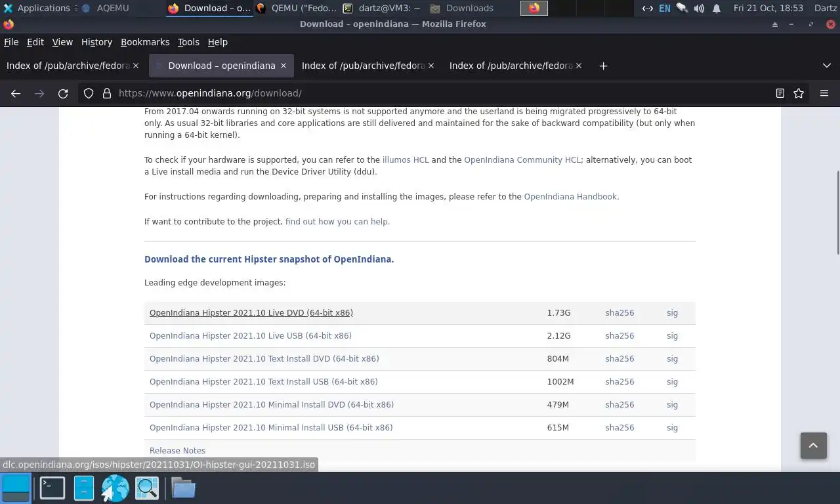840x504 pixels.
Task: Open the Release Notes link
Action: click(x=177, y=451)
